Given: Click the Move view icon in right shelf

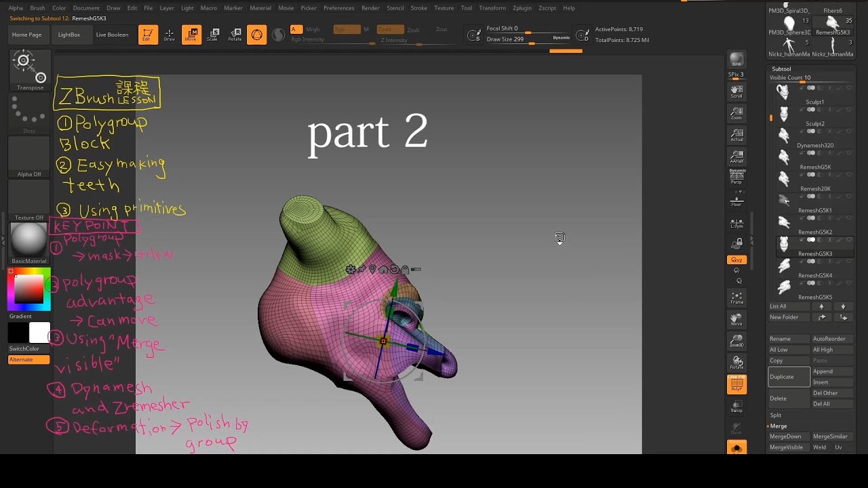Looking at the screenshot, I should point(736,319).
